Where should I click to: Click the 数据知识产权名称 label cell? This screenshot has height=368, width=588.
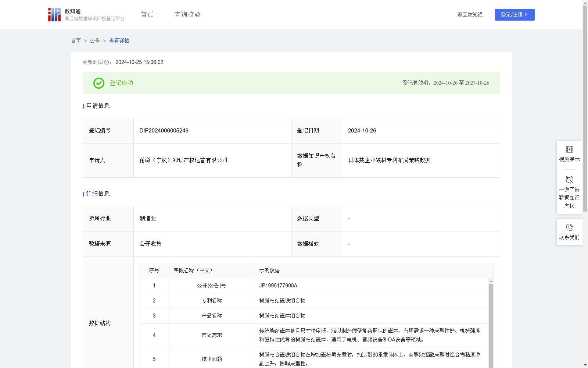316,160
